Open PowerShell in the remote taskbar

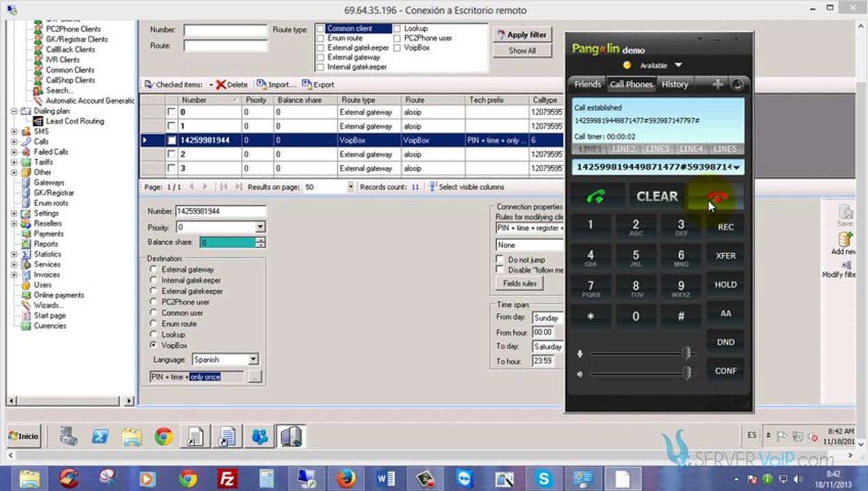100,436
